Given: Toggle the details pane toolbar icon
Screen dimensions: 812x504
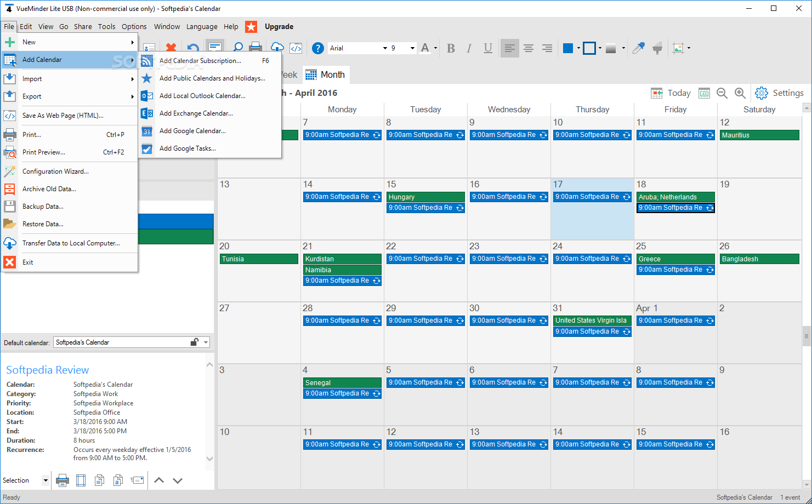Looking at the screenshot, I should point(214,48).
